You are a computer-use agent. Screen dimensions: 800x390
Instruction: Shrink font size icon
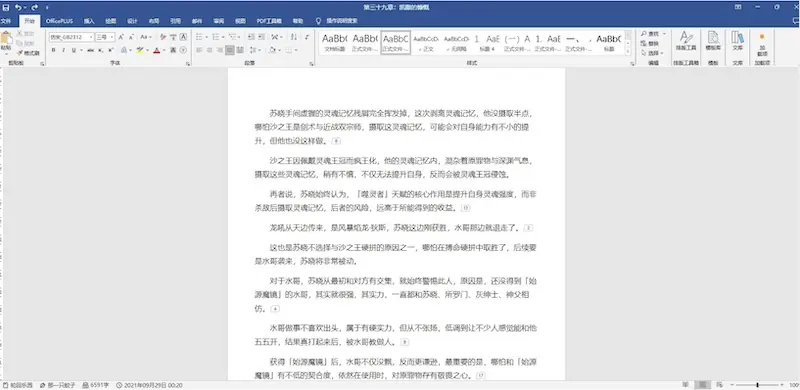(x=131, y=37)
